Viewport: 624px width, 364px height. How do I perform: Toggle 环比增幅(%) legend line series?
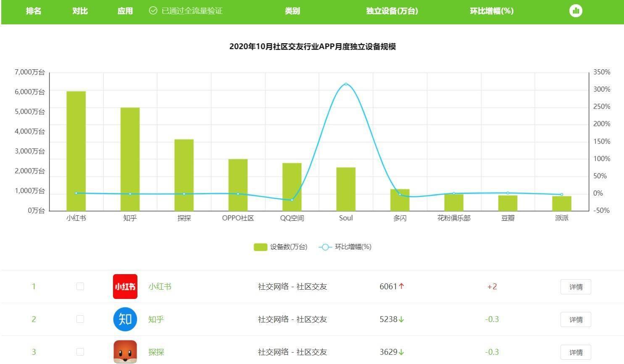click(x=345, y=247)
